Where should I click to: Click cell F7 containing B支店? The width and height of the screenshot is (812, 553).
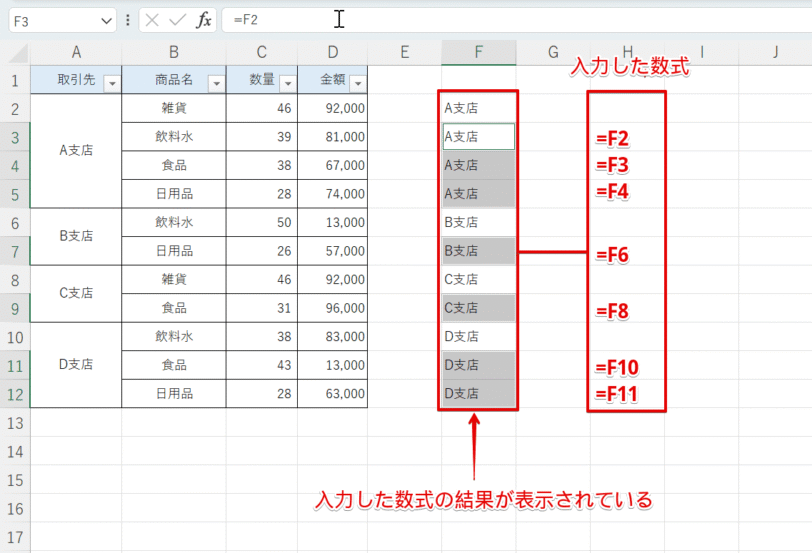[x=479, y=251]
